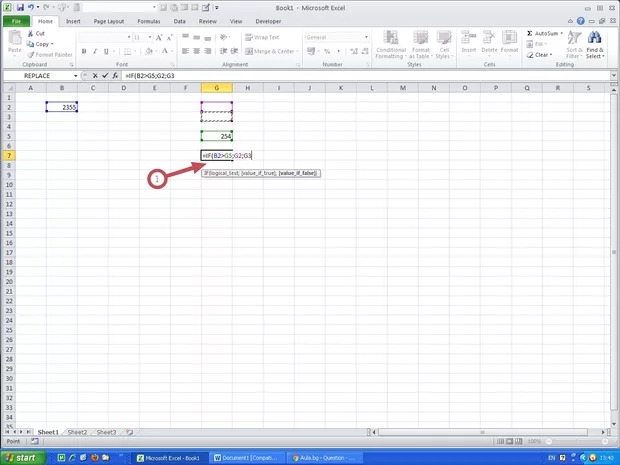620x465 pixels.
Task: Open the font name dropdown
Action: (129, 37)
